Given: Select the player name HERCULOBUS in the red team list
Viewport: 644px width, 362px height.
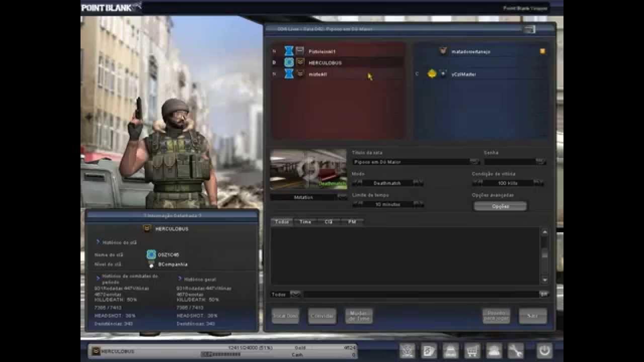Looking at the screenshot, I should 325,63.
